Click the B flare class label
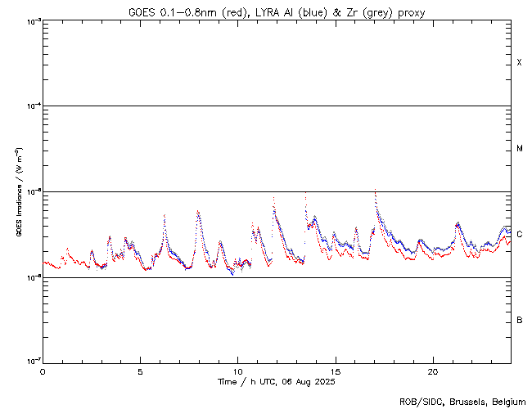The image size is (532, 409). pyautogui.click(x=519, y=320)
